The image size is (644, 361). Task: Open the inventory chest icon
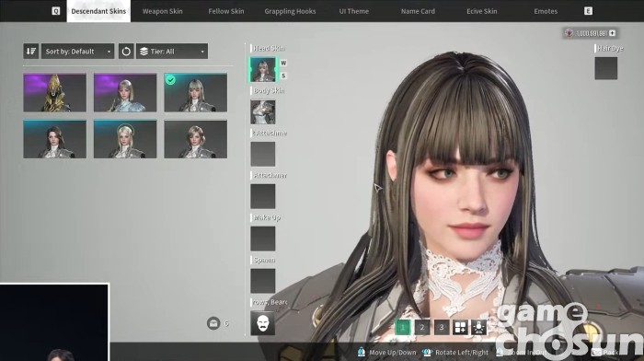(x=213, y=323)
